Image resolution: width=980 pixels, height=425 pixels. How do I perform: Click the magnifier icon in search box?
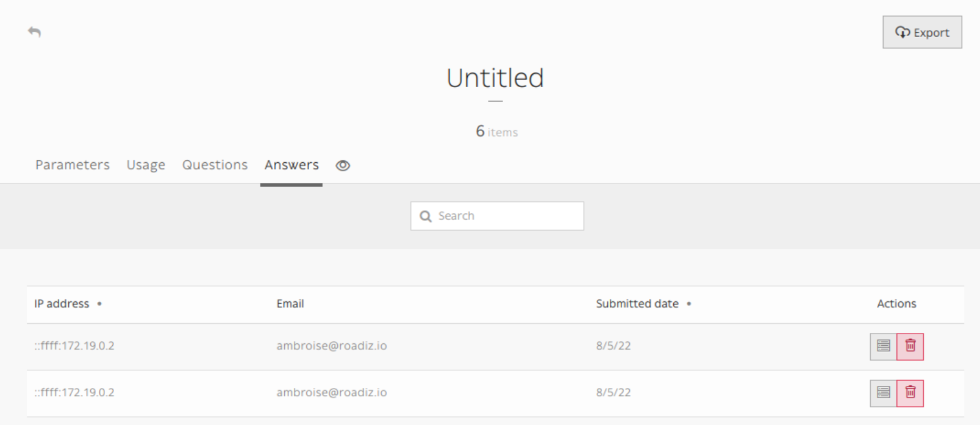pos(426,216)
